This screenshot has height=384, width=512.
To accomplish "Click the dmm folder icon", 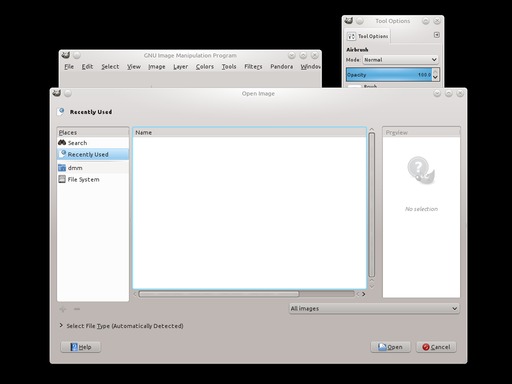I will [x=62, y=168].
